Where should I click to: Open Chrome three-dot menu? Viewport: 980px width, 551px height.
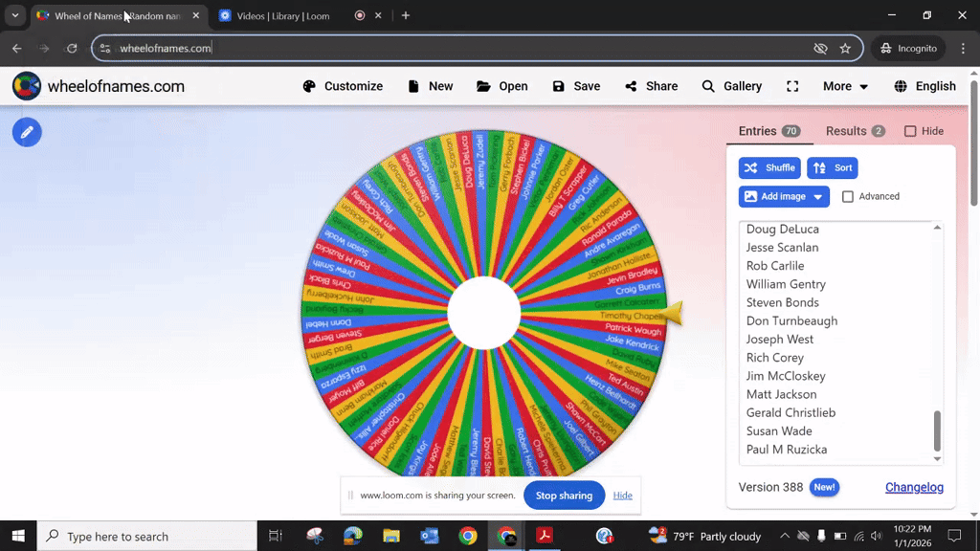coord(963,48)
